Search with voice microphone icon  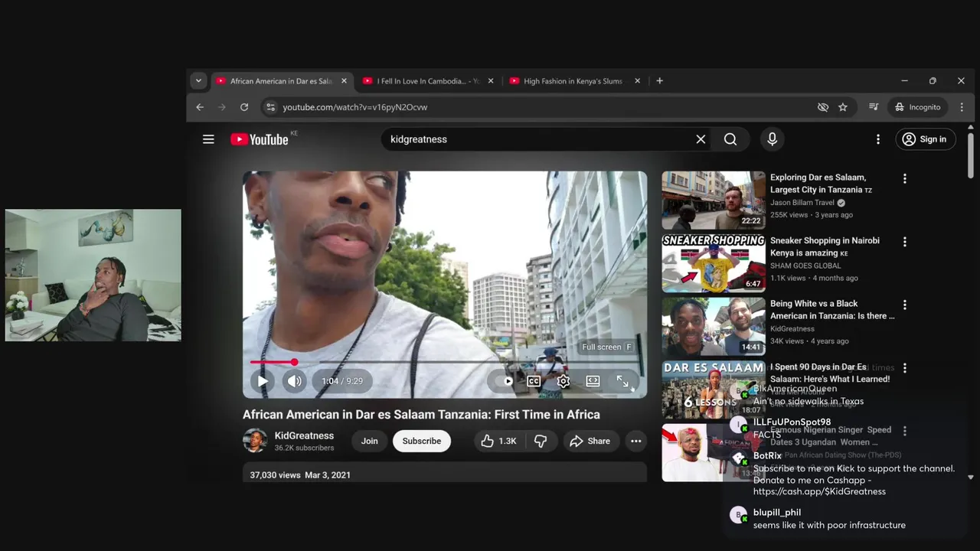pyautogui.click(x=772, y=139)
